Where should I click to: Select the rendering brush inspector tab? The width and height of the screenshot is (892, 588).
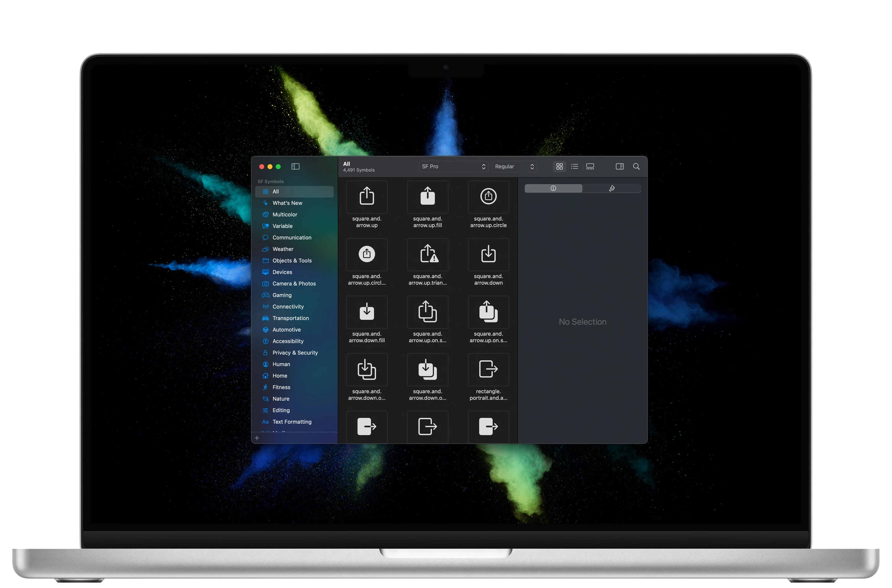point(612,188)
